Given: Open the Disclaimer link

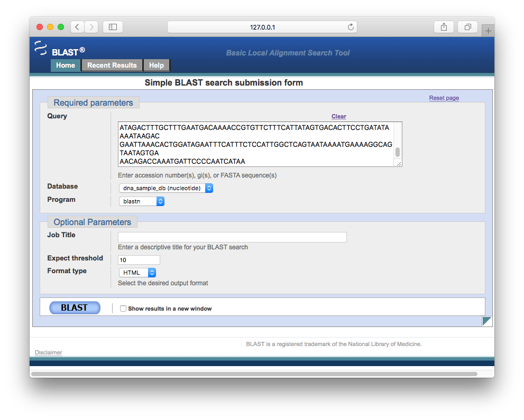Looking at the screenshot, I should (49, 352).
